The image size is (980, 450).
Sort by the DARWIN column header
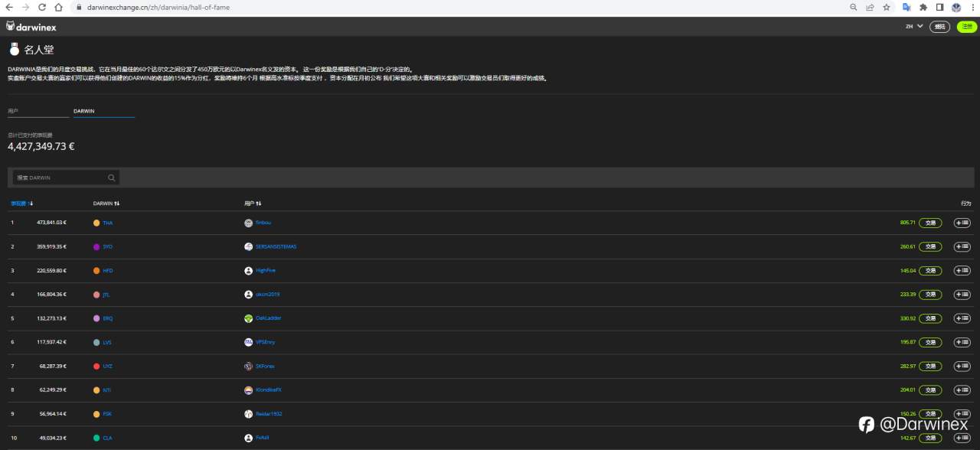click(106, 204)
